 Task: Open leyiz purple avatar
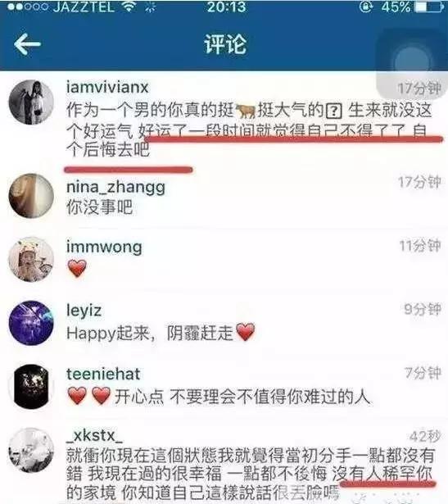31,323
